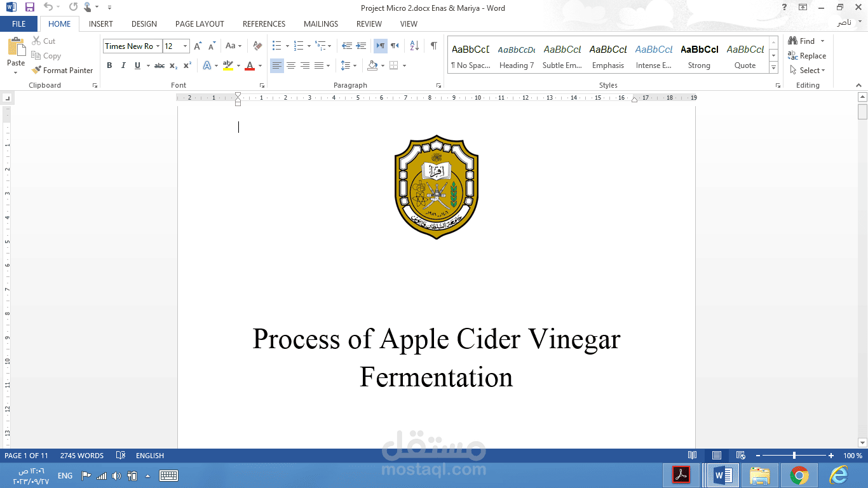Increase the paragraph indent
This screenshot has height=488, width=868.
361,46
